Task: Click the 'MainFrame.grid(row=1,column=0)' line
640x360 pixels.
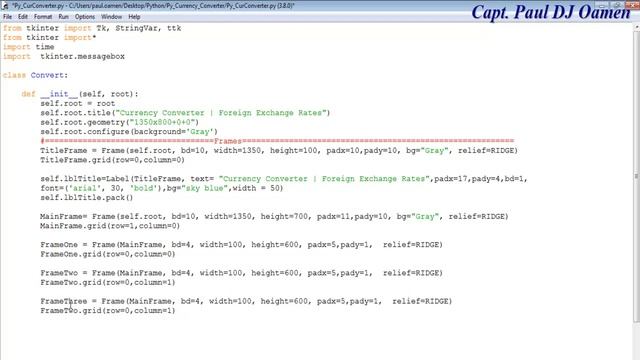Action: pos(110,226)
